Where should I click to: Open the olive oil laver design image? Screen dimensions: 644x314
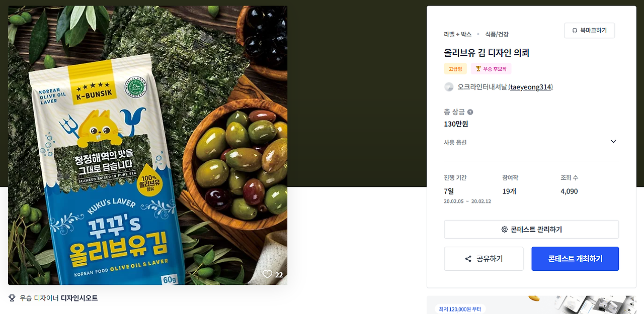147,145
